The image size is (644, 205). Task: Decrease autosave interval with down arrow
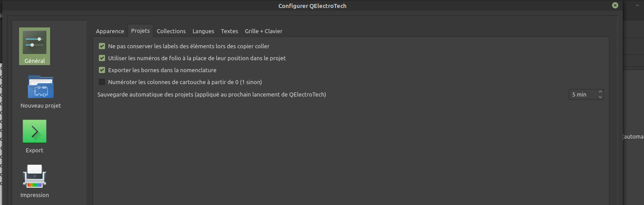tap(600, 97)
